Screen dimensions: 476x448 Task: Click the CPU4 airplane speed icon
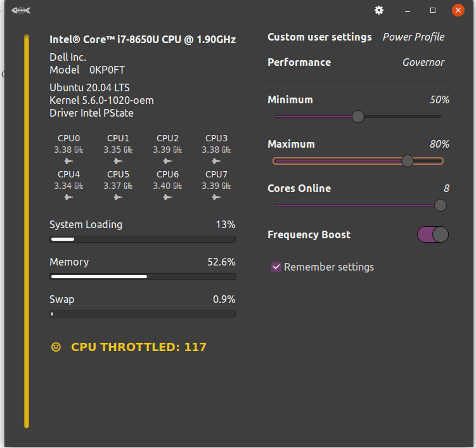point(68,197)
